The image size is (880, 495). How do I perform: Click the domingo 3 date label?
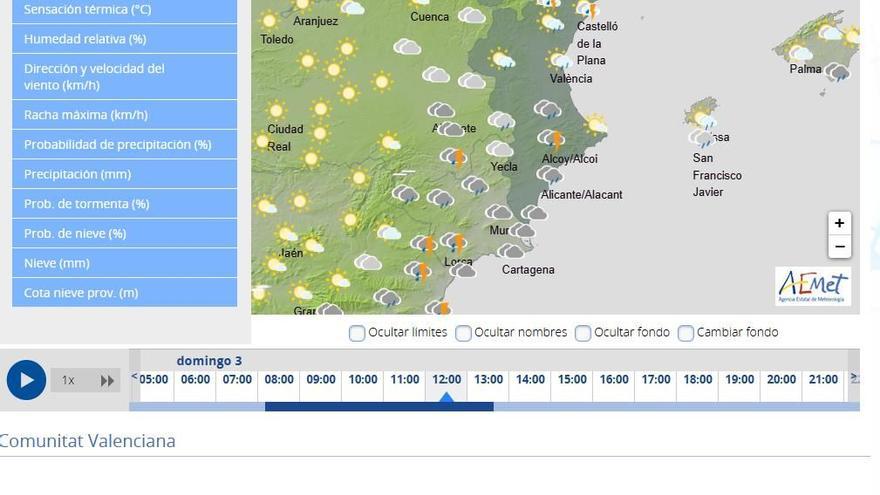(209, 361)
